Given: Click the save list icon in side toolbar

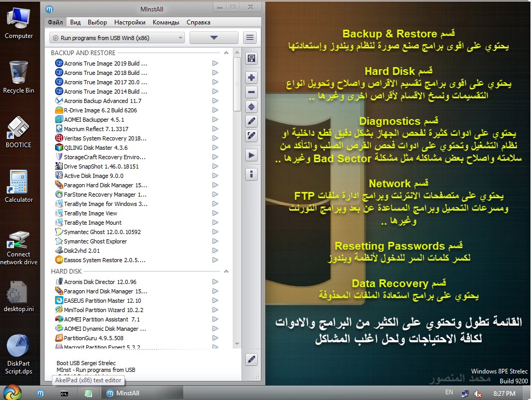Looking at the screenshot, I should (251, 58).
